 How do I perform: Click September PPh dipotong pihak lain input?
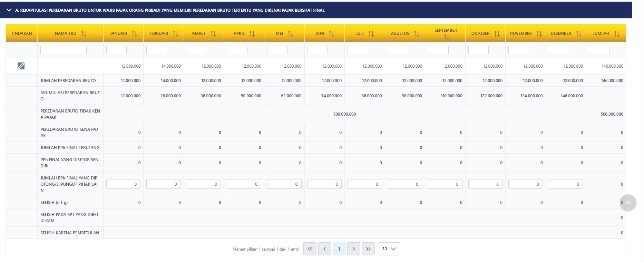445,184
